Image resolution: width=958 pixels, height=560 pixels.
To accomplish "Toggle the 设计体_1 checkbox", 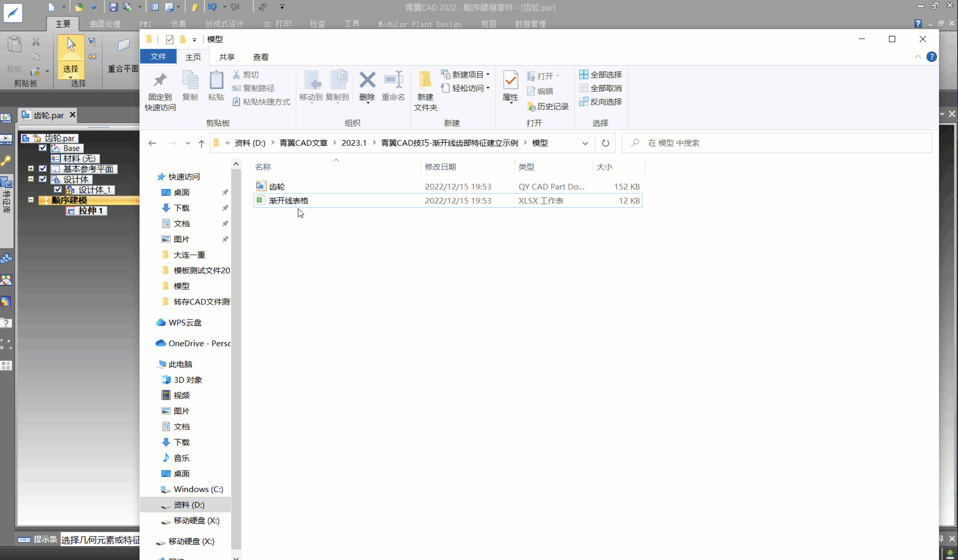I will pos(58,189).
